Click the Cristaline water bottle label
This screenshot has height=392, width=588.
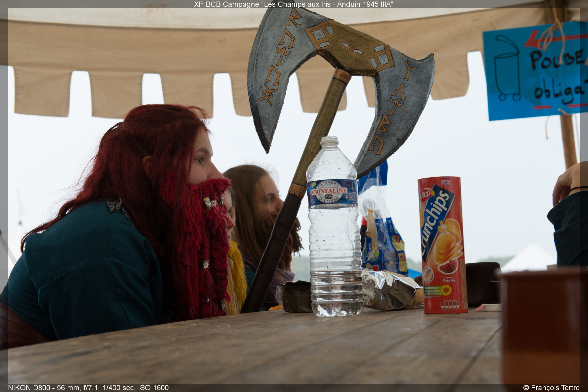click(x=332, y=193)
